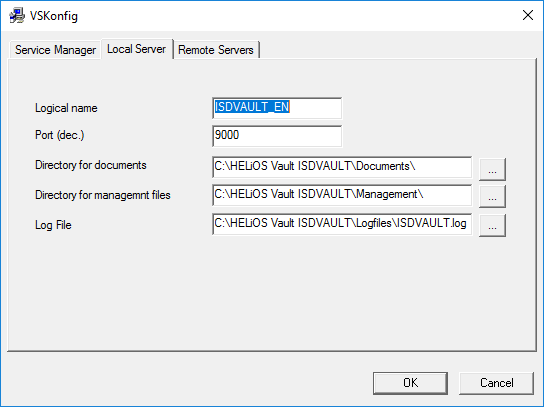Select the Local Server tab
The width and height of the screenshot is (544, 407).
[x=137, y=49]
